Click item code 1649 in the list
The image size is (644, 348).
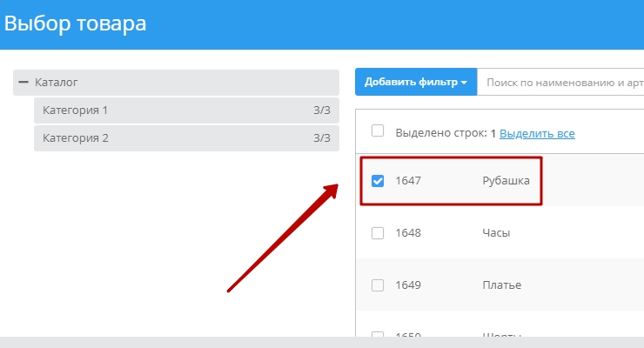point(408,285)
